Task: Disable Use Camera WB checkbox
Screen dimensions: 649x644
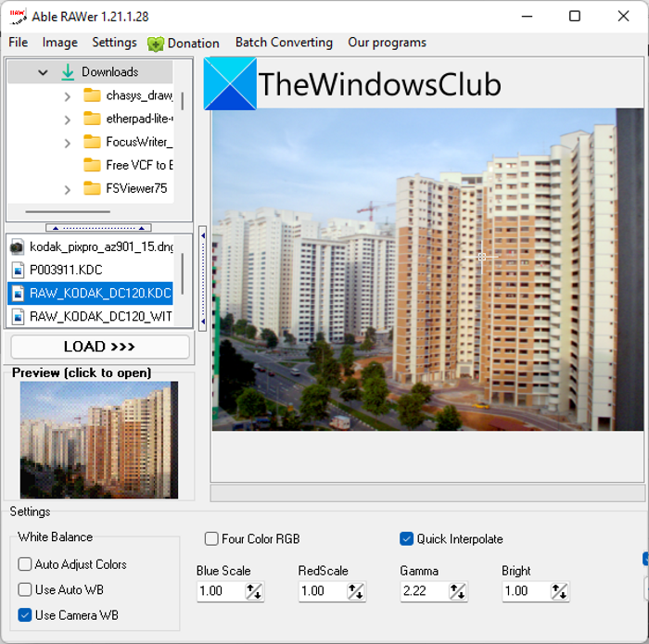Action: [x=25, y=615]
